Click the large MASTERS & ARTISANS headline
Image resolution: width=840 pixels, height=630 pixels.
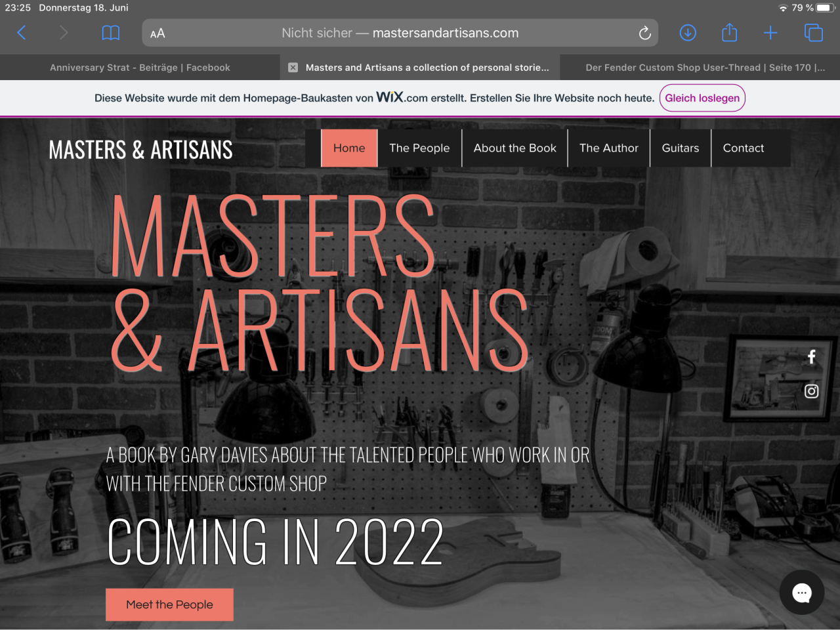[320, 282]
